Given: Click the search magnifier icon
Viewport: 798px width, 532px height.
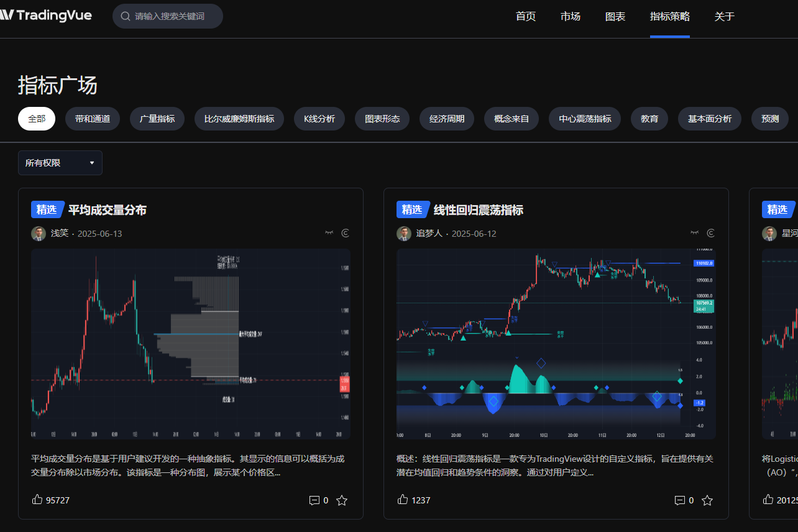Looking at the screenshot, I should [x=126, y=16].
